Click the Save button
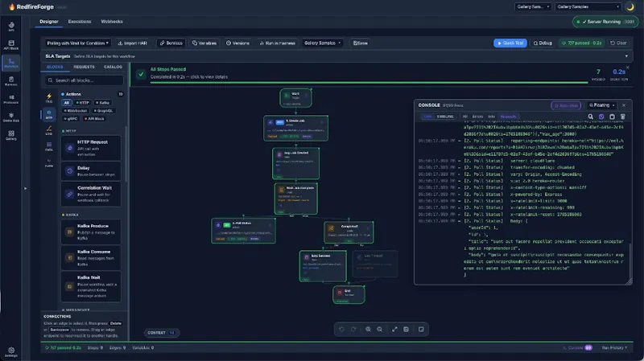644x361 pixels. click(x=360, y=43)
